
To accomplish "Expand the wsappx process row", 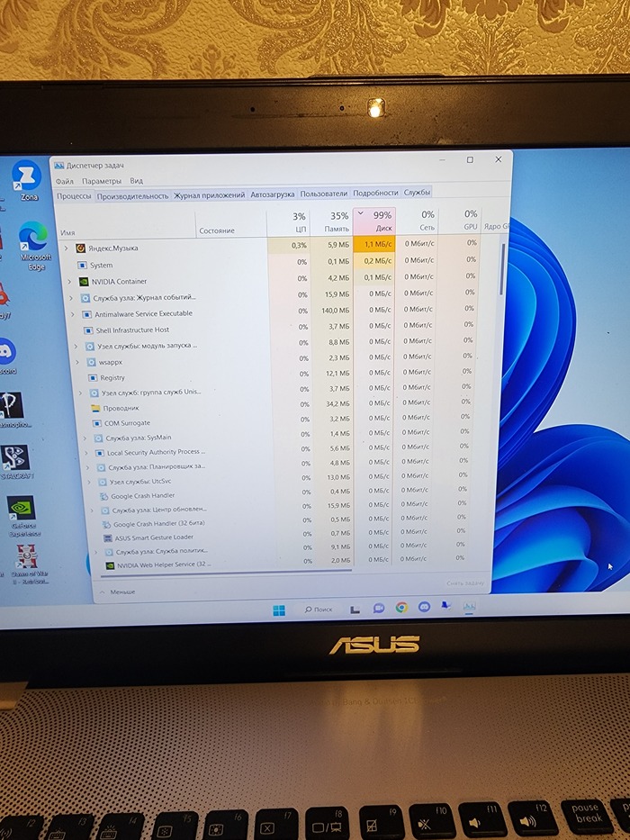I will (77, 362).
